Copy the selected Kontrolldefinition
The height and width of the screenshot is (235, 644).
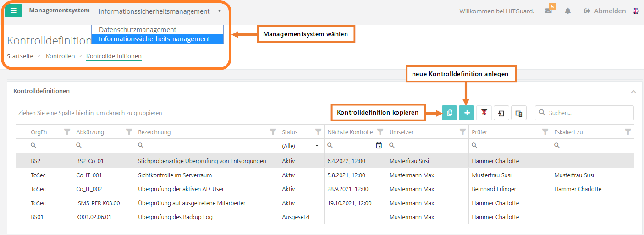[449, 113]
